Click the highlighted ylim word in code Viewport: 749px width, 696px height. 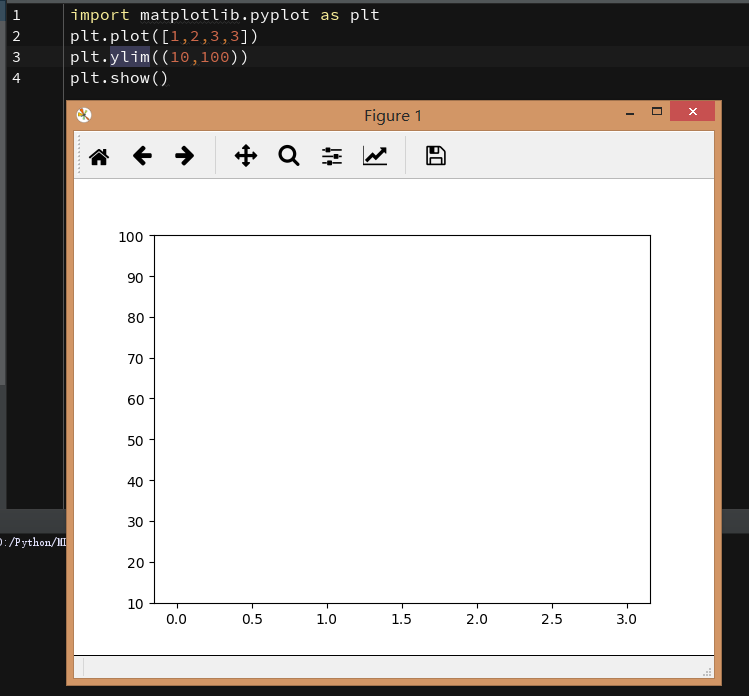coord(130,57)
